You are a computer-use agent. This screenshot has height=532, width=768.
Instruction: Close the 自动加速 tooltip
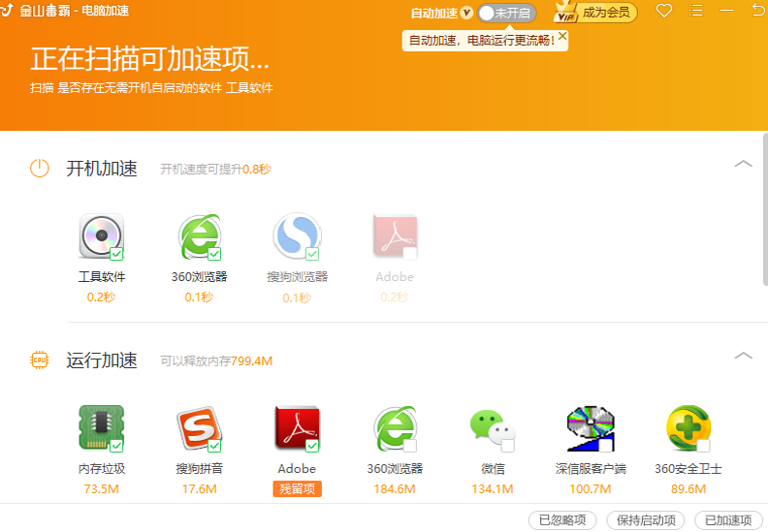pos(562,36)
